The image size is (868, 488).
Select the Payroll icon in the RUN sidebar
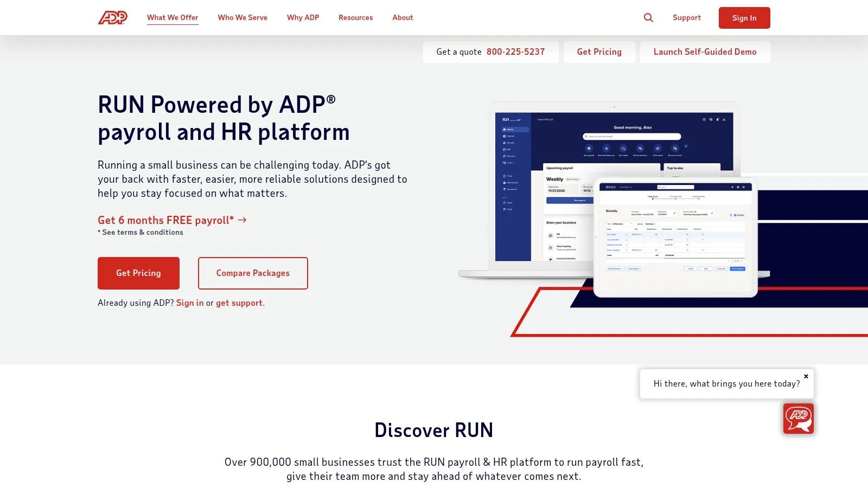504,136
